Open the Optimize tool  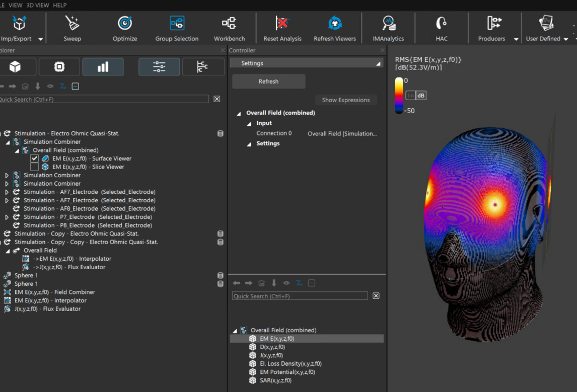pos(125,23)
